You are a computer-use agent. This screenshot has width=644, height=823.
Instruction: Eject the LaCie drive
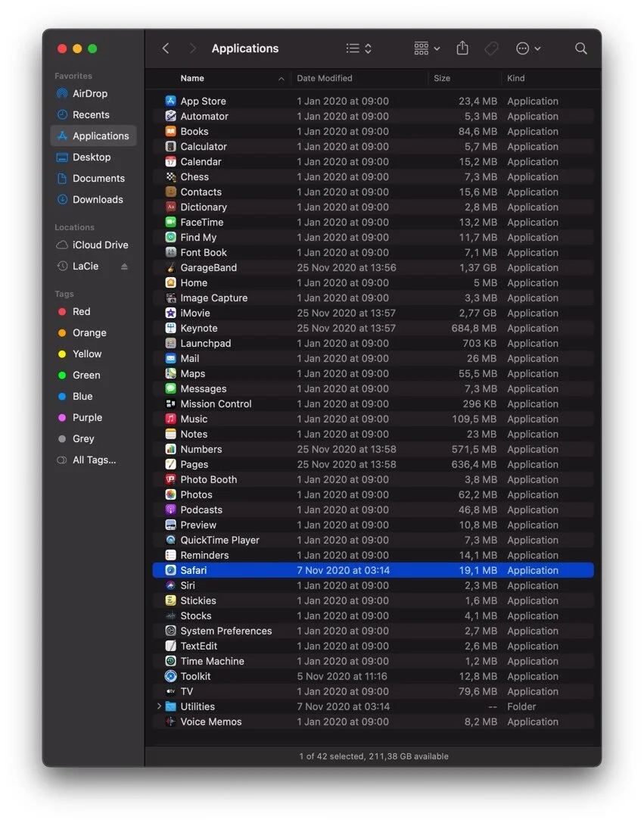point(124,267)
